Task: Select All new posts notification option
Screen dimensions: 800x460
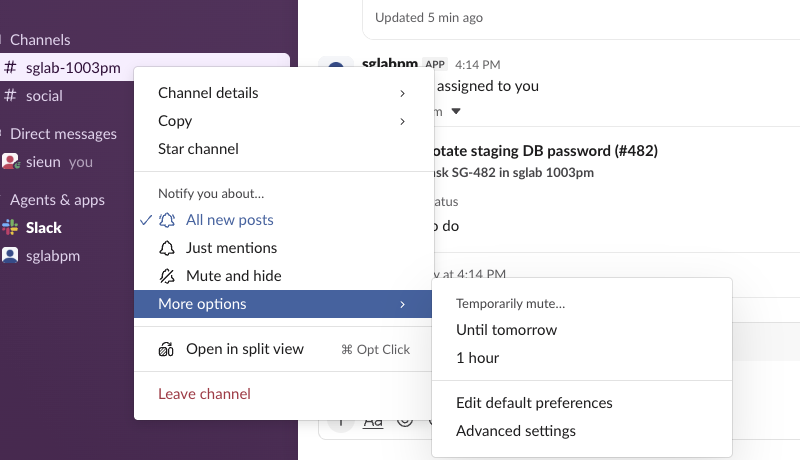Action: [x=283, y=220]
